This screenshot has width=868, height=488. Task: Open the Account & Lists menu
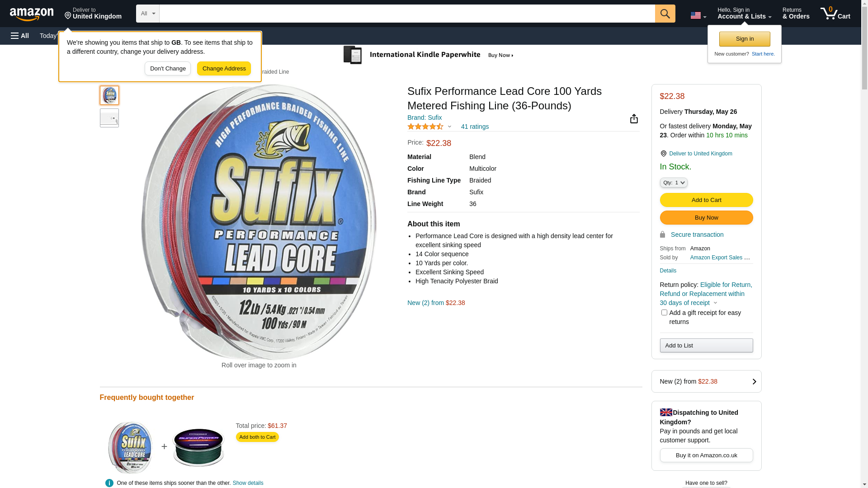point(744,14)
